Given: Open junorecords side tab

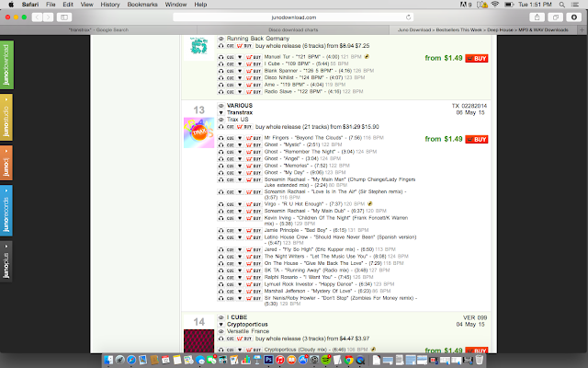Looking at the screenshot, I should [x=6, y=211].
